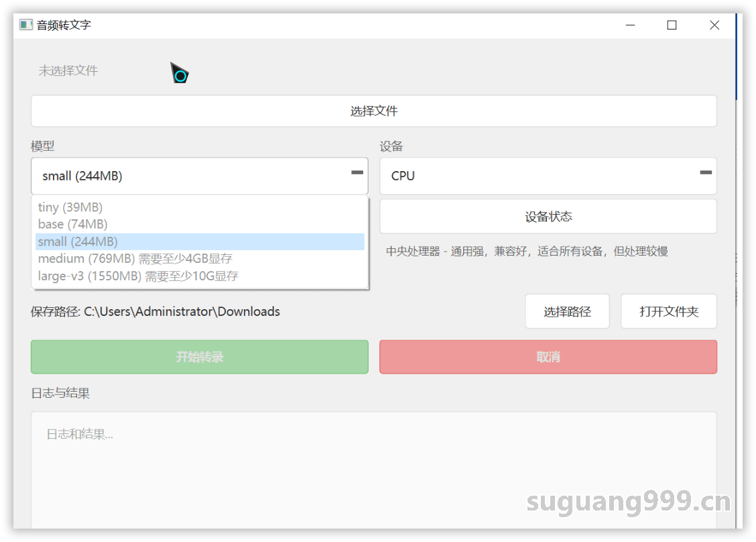Screen dimensions: 756x542
Task: Maximize the 音频转文字 window
Action: pos(672,25)
